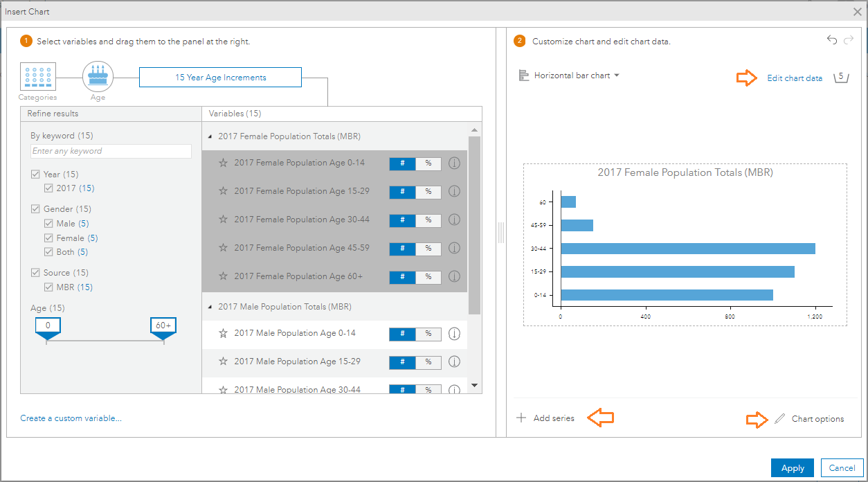Click the 60+ age slider handle
The height and width of the screenshot is (482, 868).
click(x=163, y=328)
